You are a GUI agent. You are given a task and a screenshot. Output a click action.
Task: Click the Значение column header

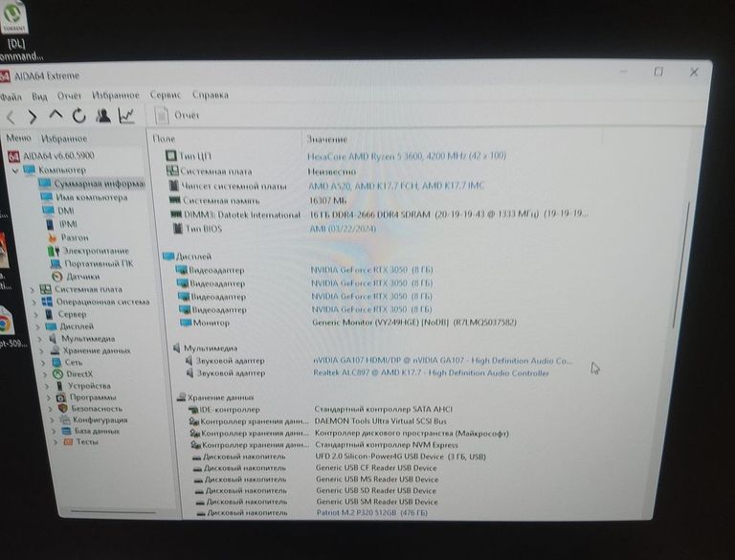[x=326, y=140]
